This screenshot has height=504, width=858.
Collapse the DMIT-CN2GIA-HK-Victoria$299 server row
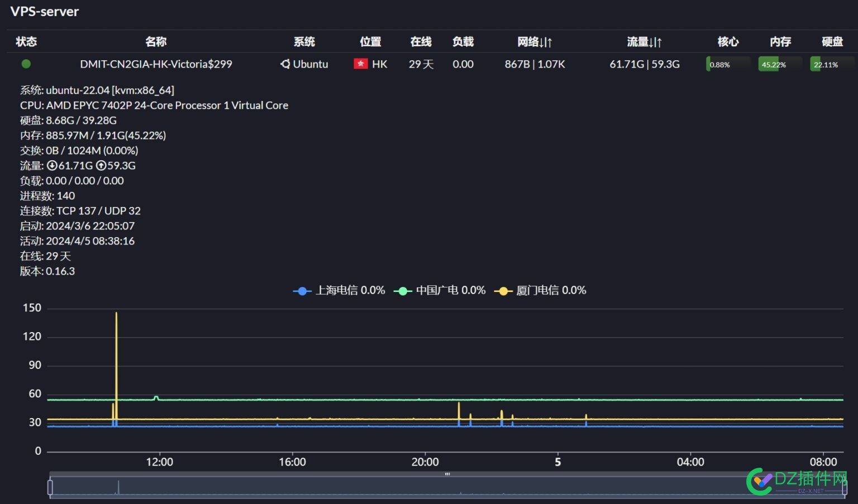pyautogui.click(x=432, y=64)
